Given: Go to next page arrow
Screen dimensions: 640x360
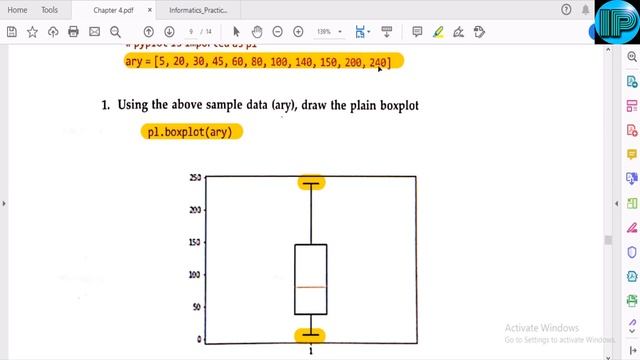Looking at the screenshot, I should tap(169, 32).
